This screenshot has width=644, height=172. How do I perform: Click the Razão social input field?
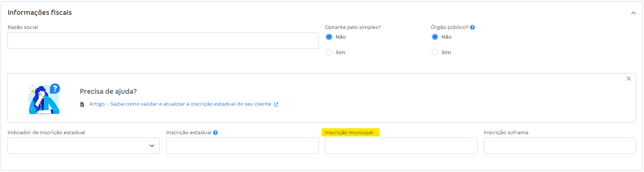[163, 40]
